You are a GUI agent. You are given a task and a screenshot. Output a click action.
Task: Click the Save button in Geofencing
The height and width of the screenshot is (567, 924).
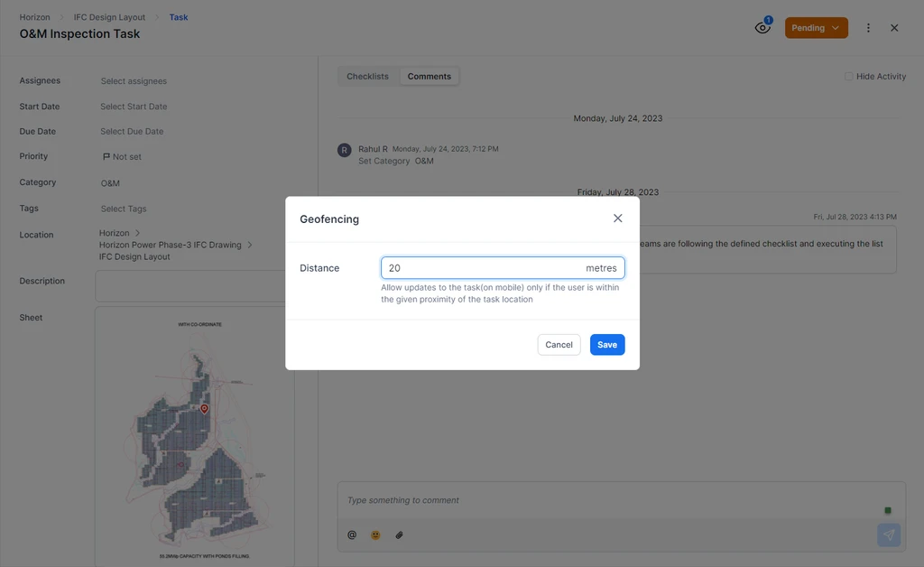pyautogui.click(x=607, y=345)
